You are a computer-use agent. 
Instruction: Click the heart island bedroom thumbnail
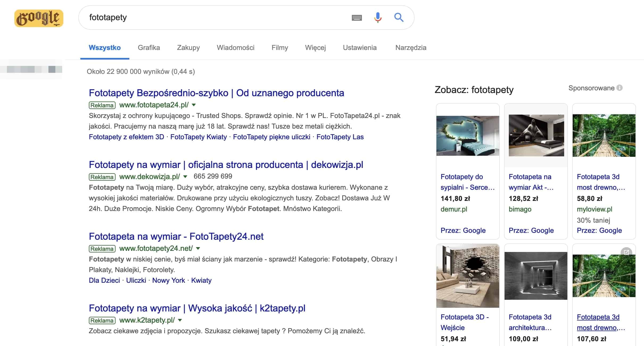pyautogui.click(x=468, y=136)
